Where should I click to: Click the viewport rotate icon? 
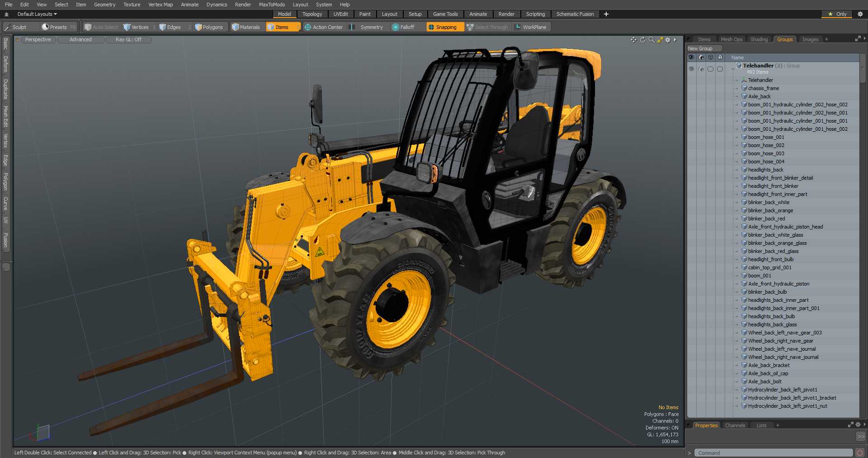[x=642, y=40]
